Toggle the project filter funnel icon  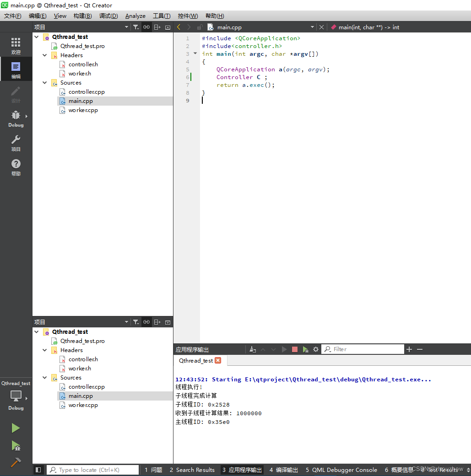pyautogui.click(x=136, y=27)
